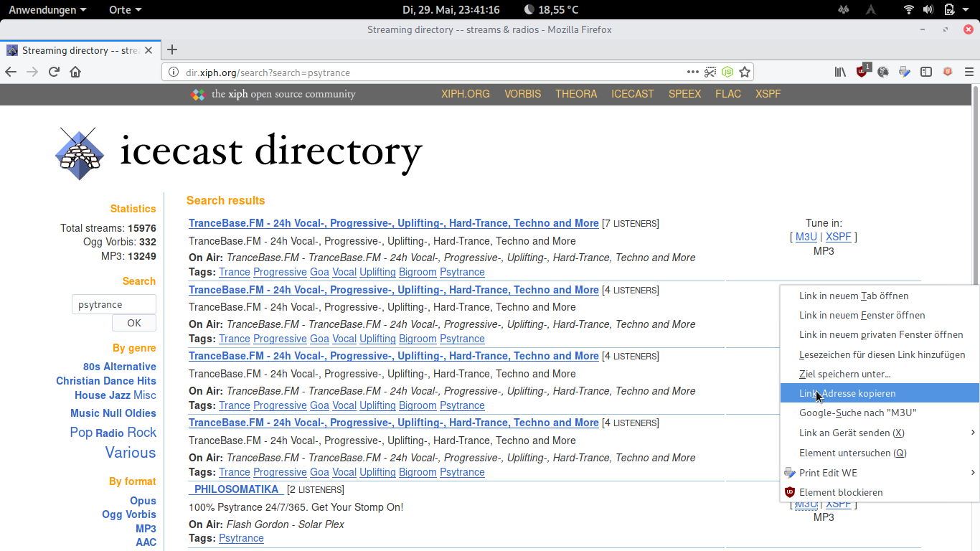The width and height of the screenshot is (980, 551).
Task: Take a screenshot with the scissors icon
Action: click(x=710, y=72)
